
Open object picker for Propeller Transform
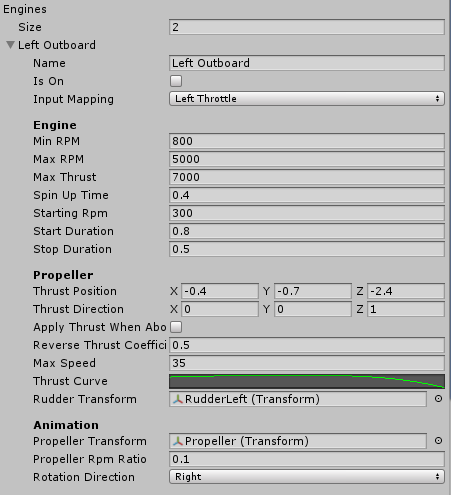[438, 441]
